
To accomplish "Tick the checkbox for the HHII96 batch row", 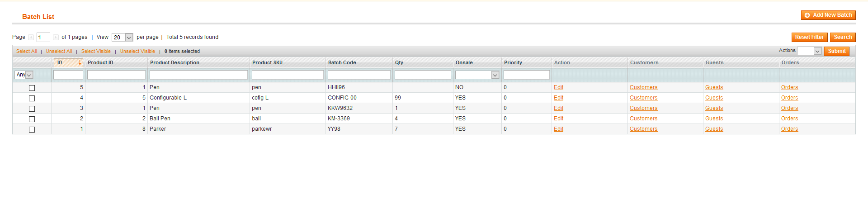I will point(32,88).
